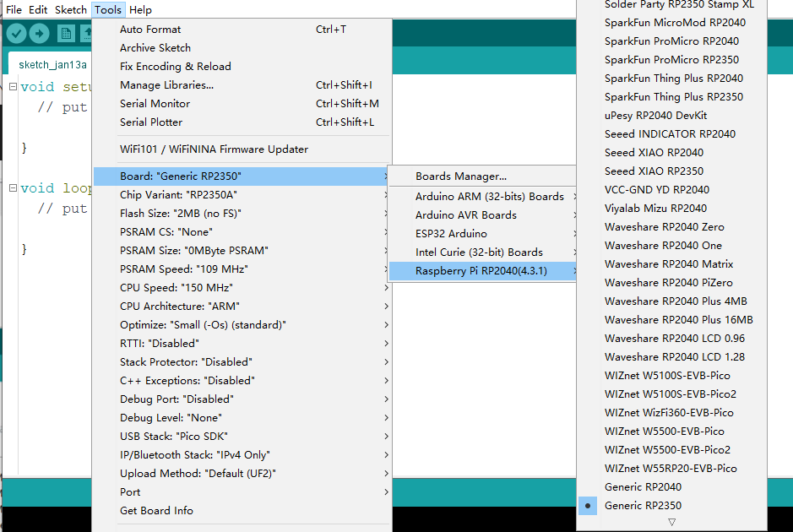The width and height of the screenshot is (793, 532).
Task: Collapse the void setup code fold
Action: click(x=14, y=86)
